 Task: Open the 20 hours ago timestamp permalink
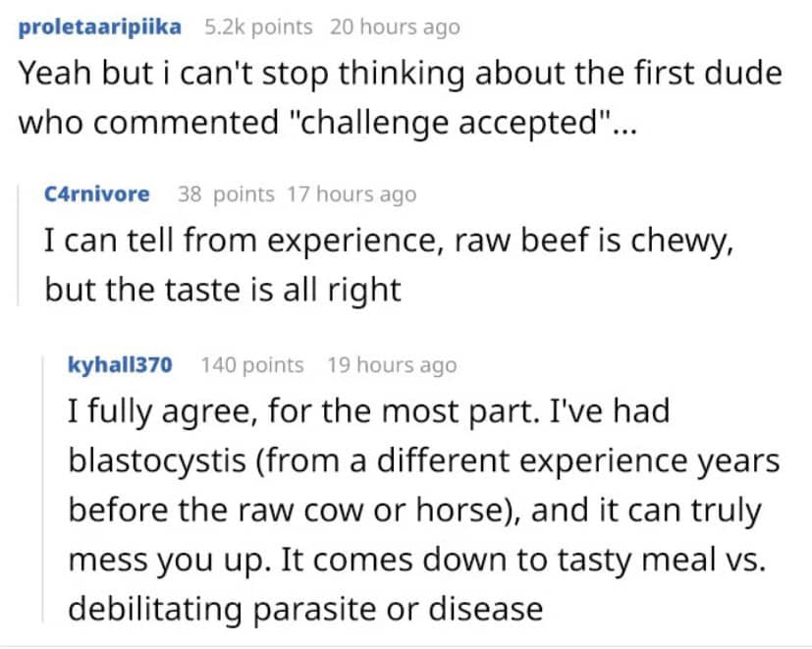click(395, 27)
